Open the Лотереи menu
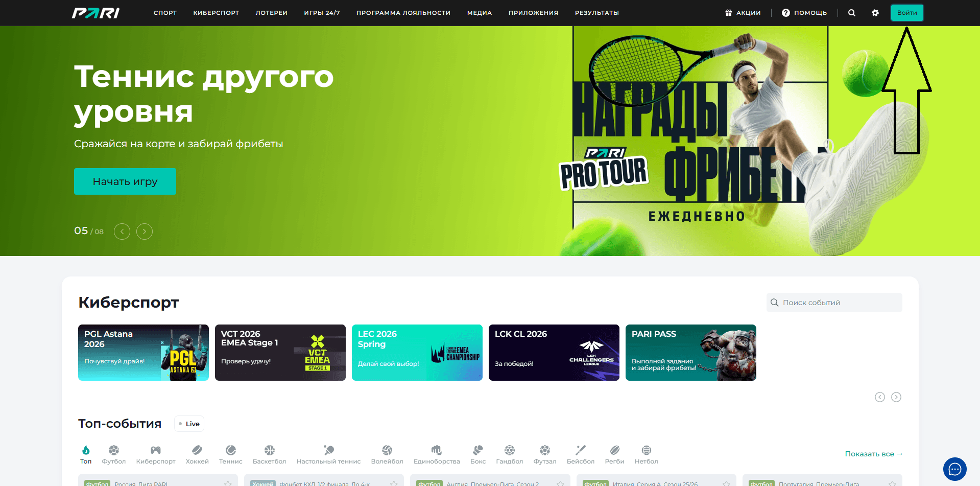 pos(271,13)
